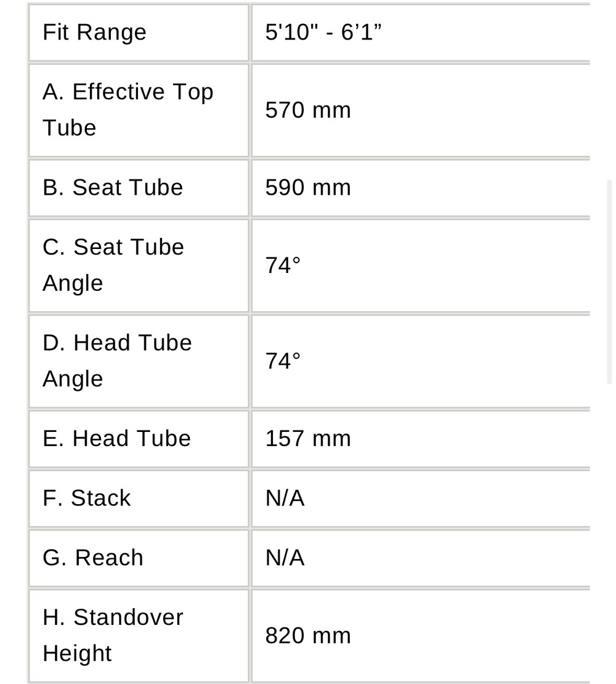Screen dimensions: 616x684
Task: Click the C. Seat Tube Angle label
Action: [113, 265]
